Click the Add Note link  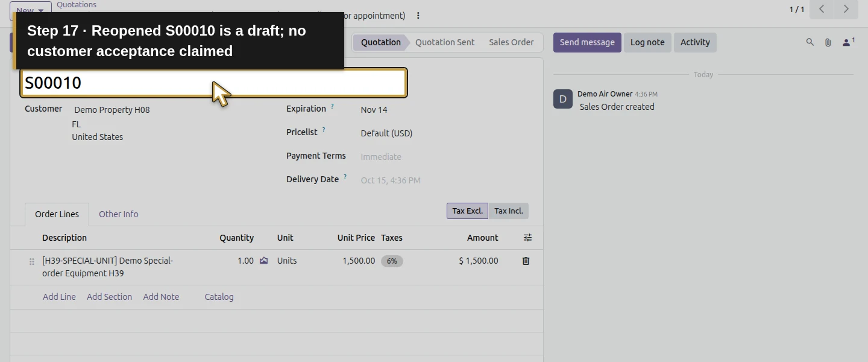tap(161, 297)
